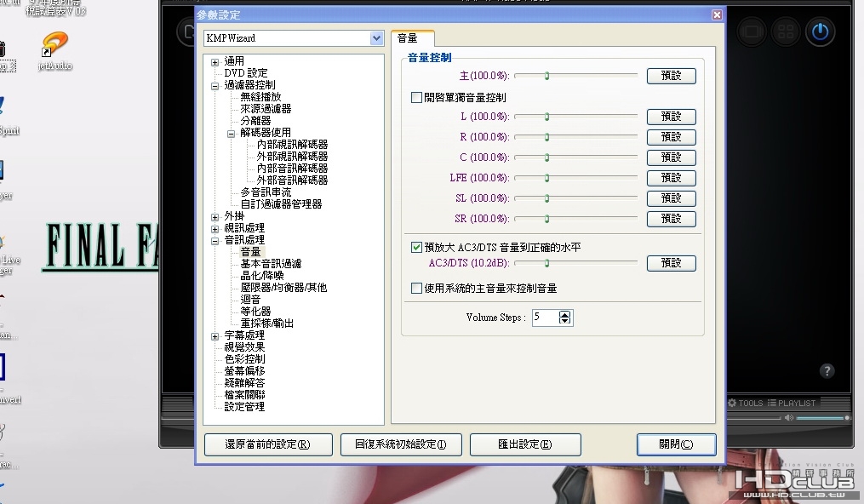
Task: Select 設定管理 in the tree
Action: tap(244, 406)
